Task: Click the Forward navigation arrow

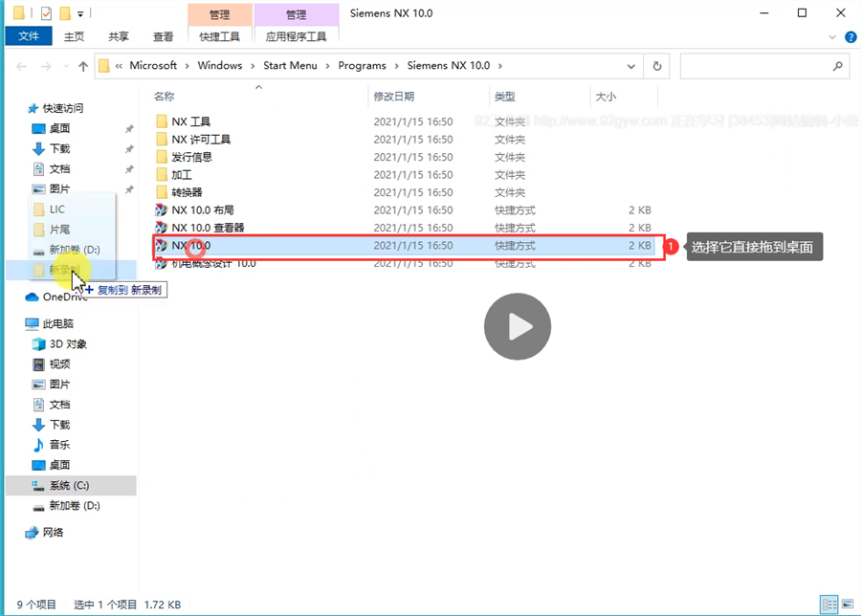Action: pos(46,66)
